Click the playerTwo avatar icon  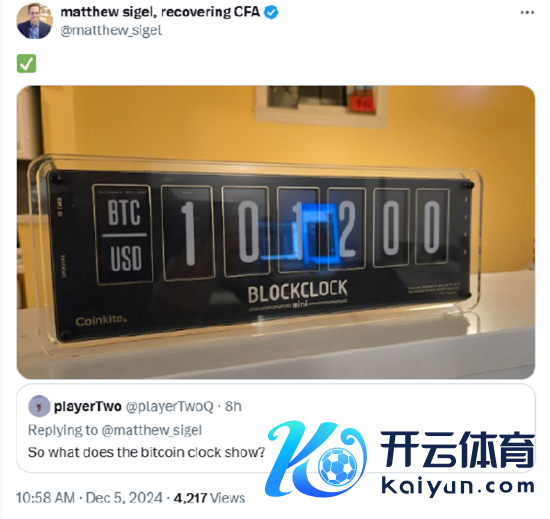[39, 406]
